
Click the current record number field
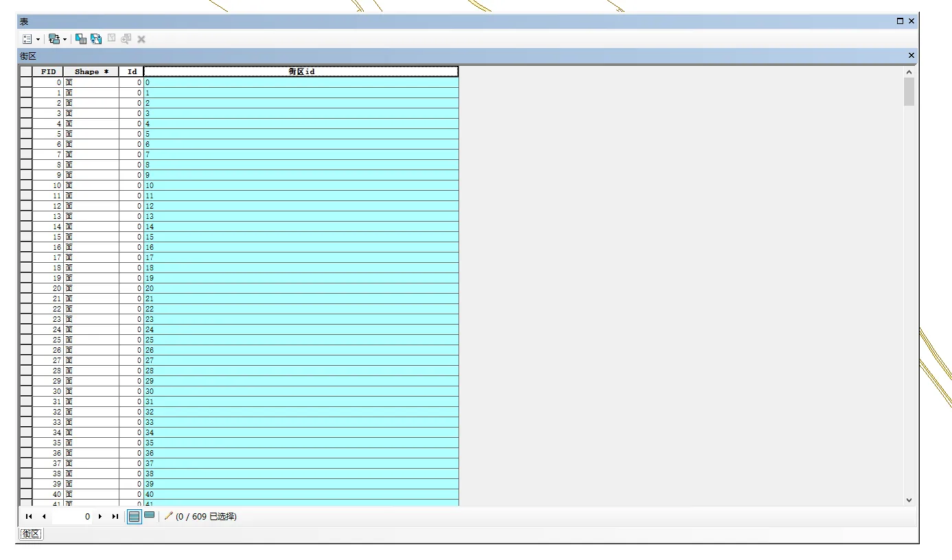(73, 517)
